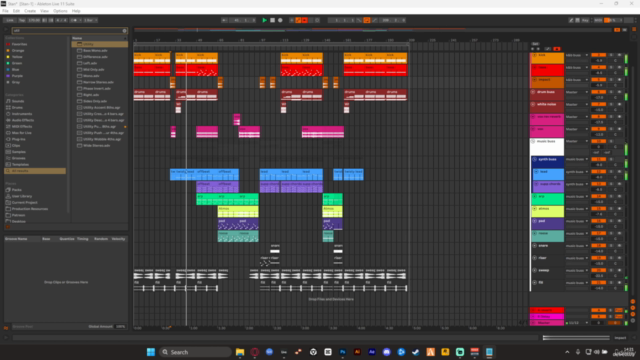Open the Create menu
This screenshot has height=360, width=640.
[30, 11]
